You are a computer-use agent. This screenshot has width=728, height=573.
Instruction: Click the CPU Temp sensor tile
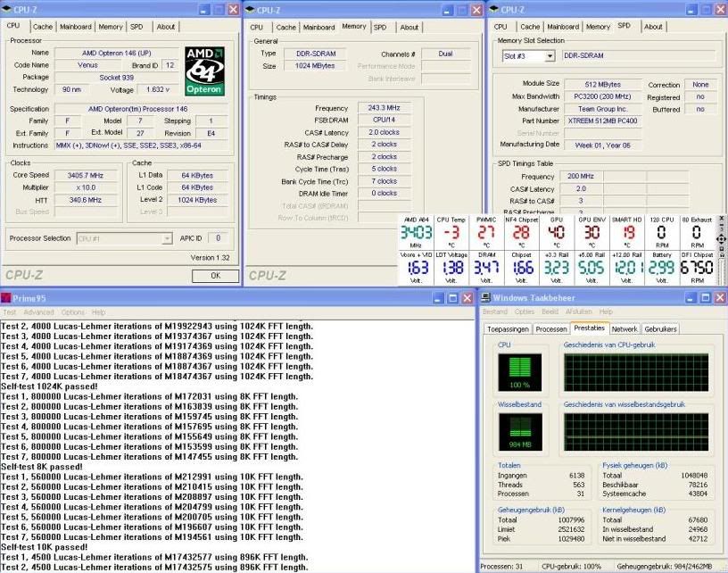(x=451, y=232)
